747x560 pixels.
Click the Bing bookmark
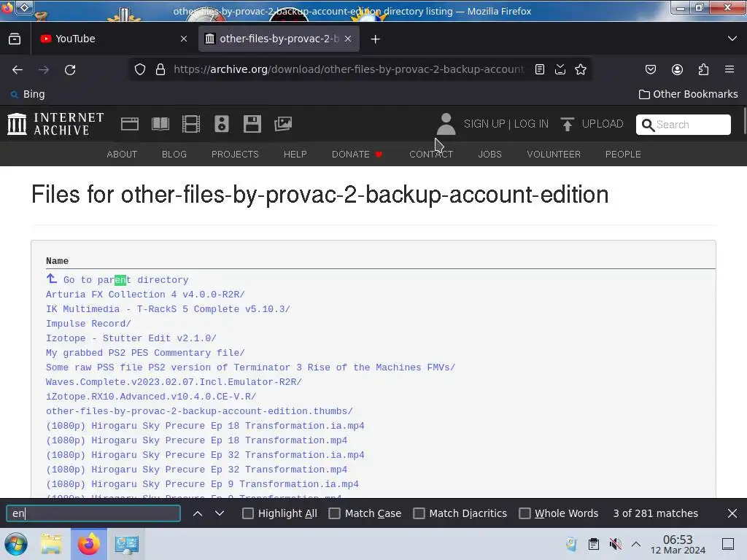[28, 94]
